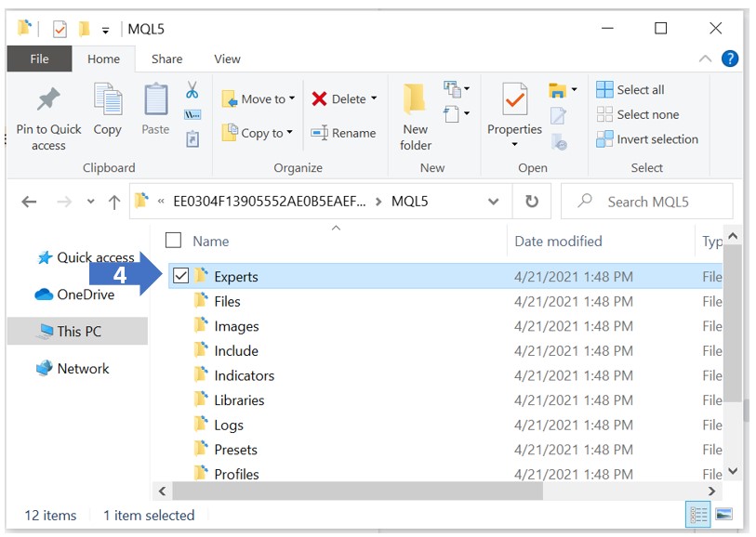This screenshot has height=537, width=756.
Task: Switch to the View ribbon tab
Action: tap(227, 59)
